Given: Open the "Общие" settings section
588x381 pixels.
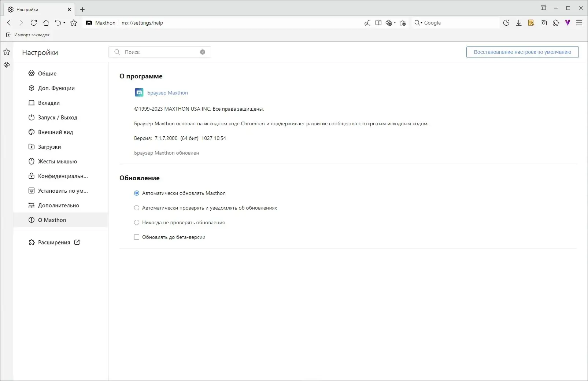Looking at the screenshot, I should pos(47,73).
